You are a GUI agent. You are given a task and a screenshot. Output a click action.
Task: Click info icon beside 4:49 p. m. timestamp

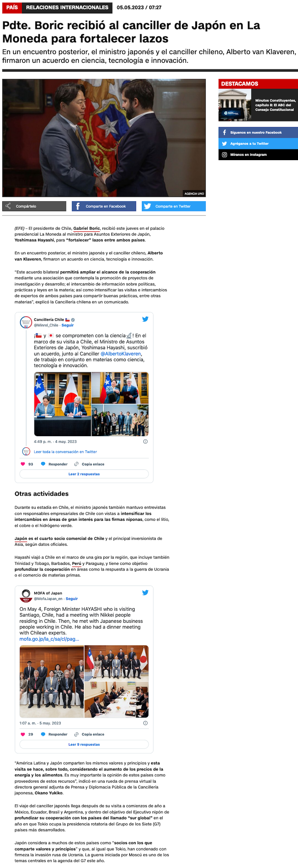(x=145, y=441)
